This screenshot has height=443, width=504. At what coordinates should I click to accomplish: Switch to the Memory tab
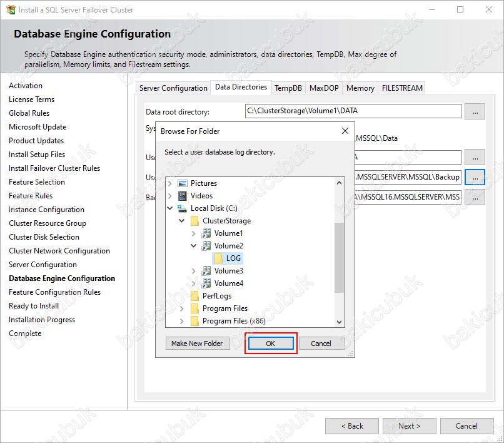(360, 88)
